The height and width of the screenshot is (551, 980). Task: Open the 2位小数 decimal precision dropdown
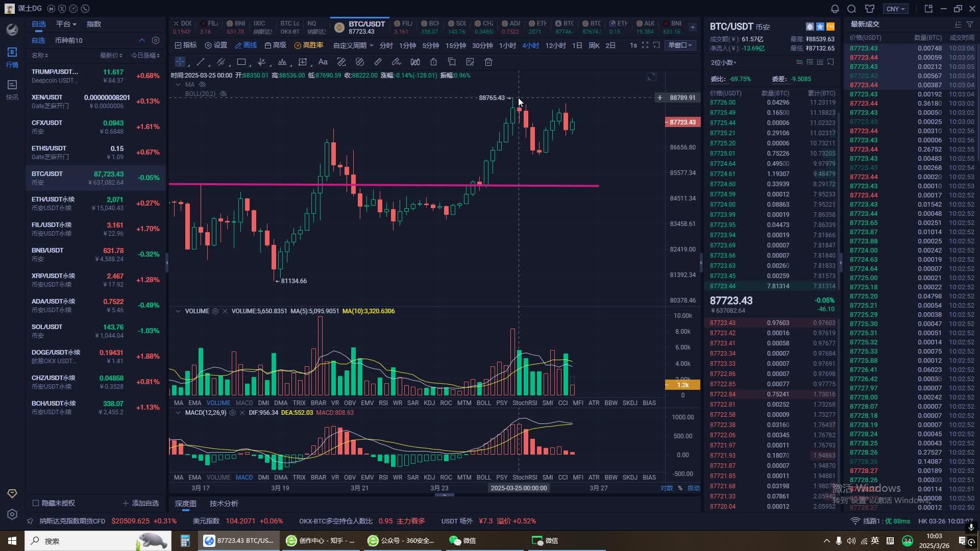coord(724,62)
